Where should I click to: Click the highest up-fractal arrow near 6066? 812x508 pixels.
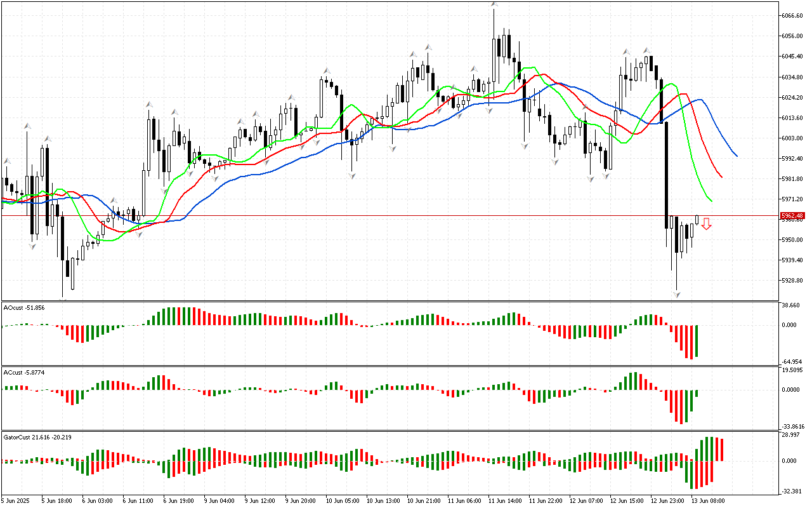click(x=494, y=5)
